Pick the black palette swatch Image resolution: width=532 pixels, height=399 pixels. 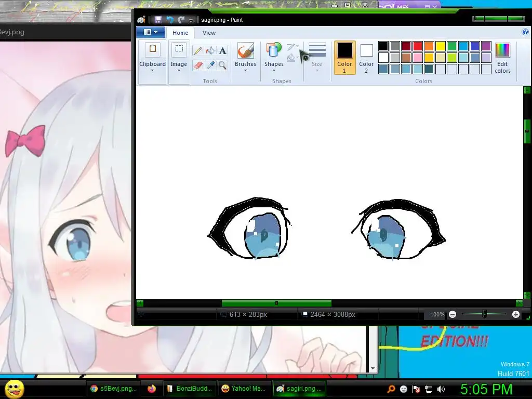[x=383, y=46]
